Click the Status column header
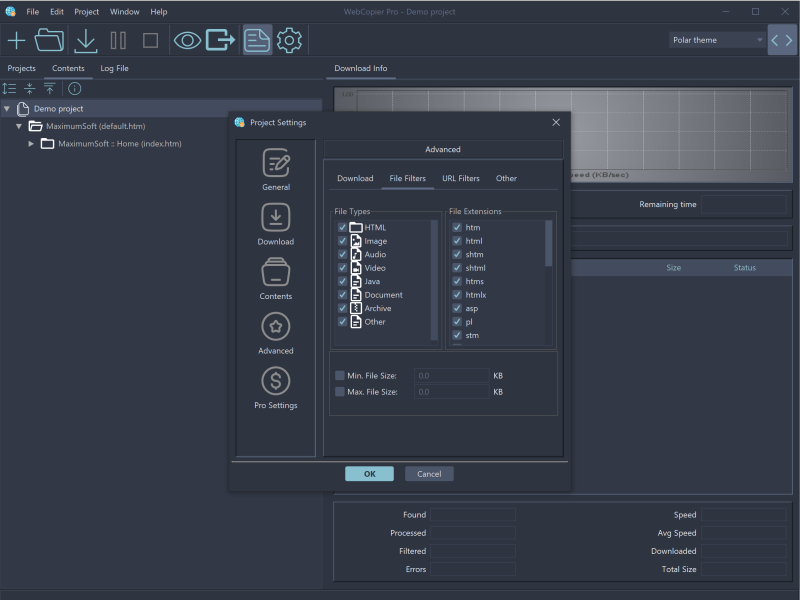800x600 pixels. [745, 268]
